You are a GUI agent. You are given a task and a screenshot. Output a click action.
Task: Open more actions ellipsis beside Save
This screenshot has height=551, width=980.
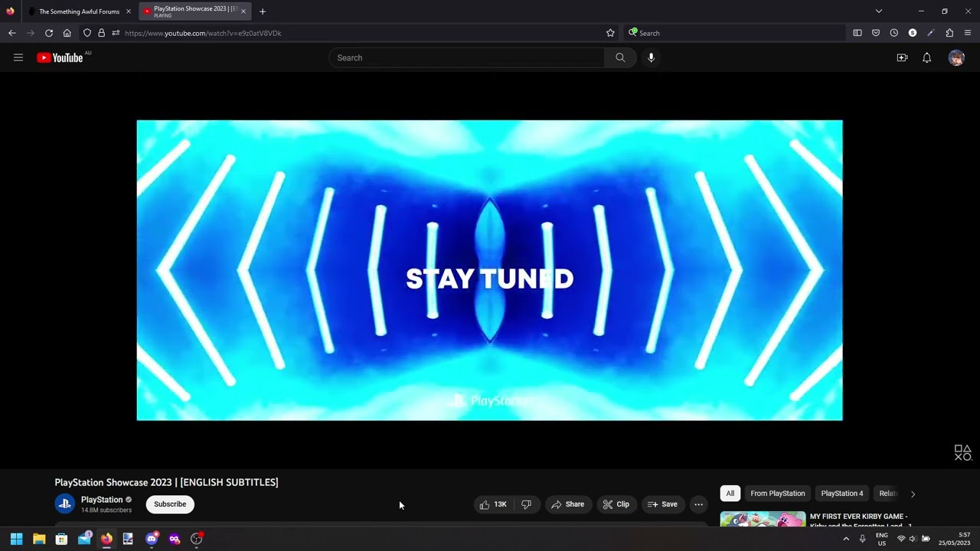(698, 504)
